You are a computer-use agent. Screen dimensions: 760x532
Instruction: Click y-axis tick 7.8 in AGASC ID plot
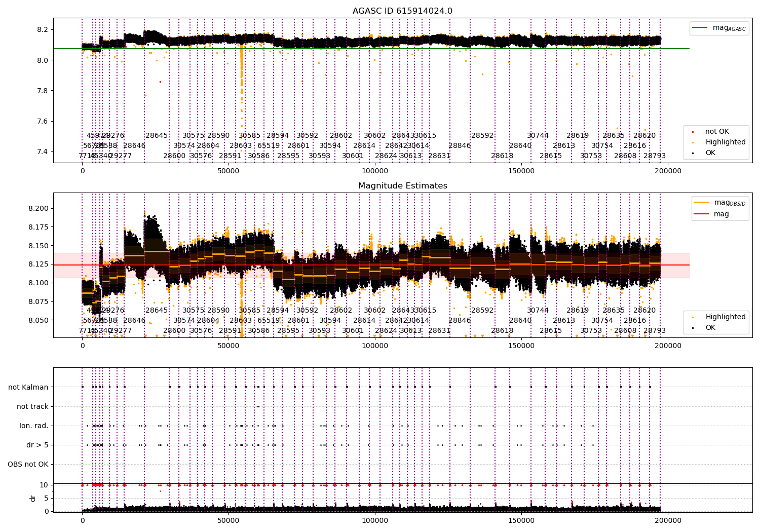click(43, 91)
